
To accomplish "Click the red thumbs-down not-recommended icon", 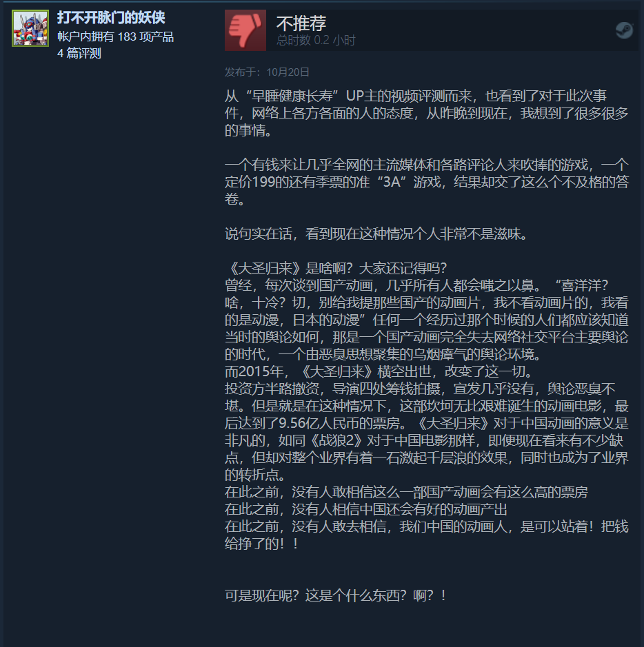I will coord(245,30).
